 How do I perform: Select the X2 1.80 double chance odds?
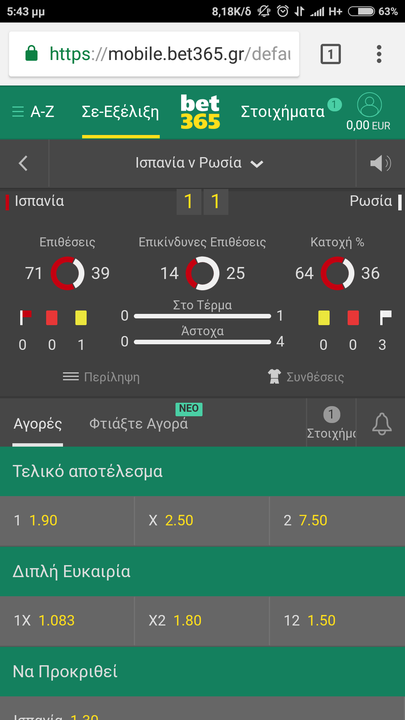pyautogui.click(x=202, y=621)
